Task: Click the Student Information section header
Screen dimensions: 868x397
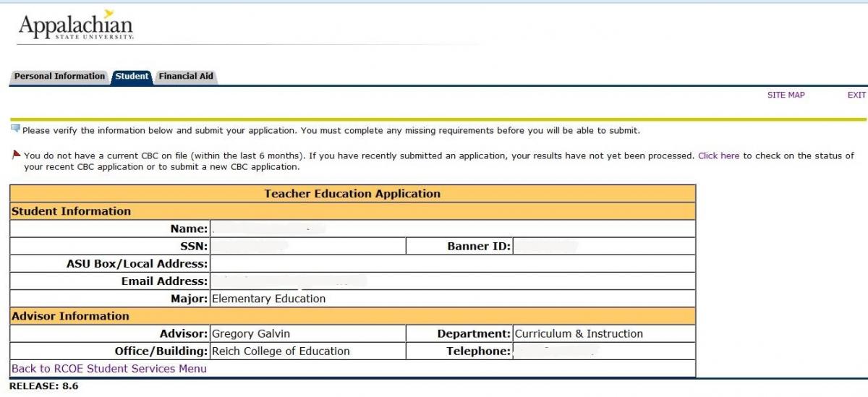Action: pyautogui.click(x=352, y=211)
